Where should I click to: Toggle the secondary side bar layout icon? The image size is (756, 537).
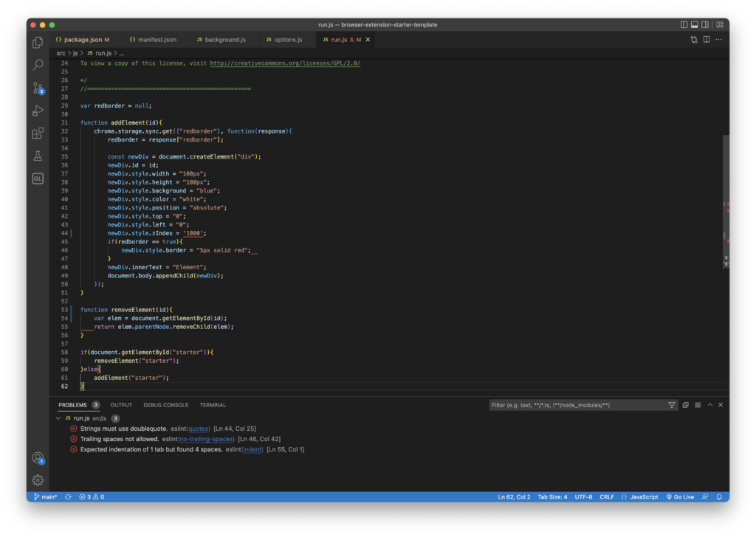[705, 24]
